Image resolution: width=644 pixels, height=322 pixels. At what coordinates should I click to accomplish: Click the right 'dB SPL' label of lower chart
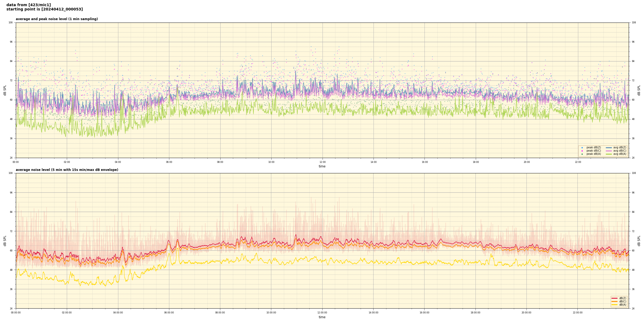click(639, 241)
